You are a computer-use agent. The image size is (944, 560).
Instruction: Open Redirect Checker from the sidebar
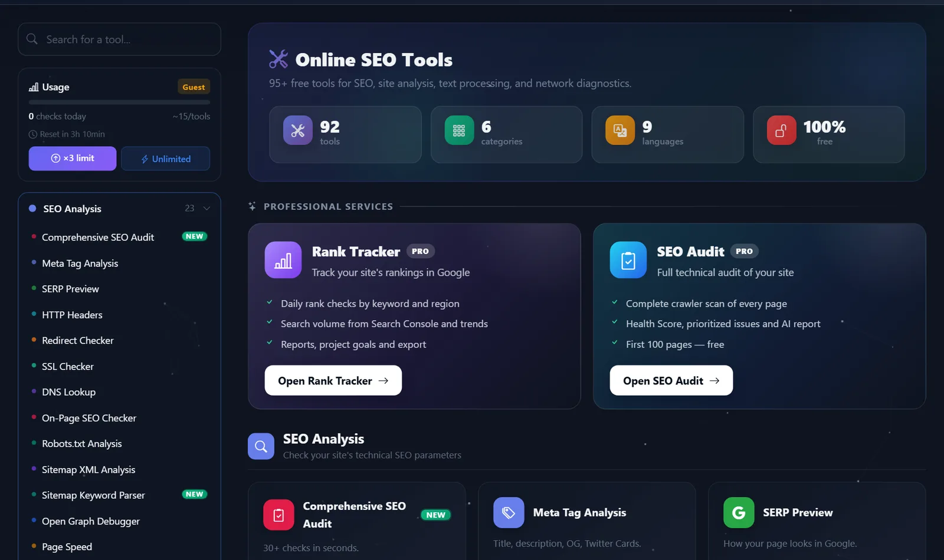[119, 341]
